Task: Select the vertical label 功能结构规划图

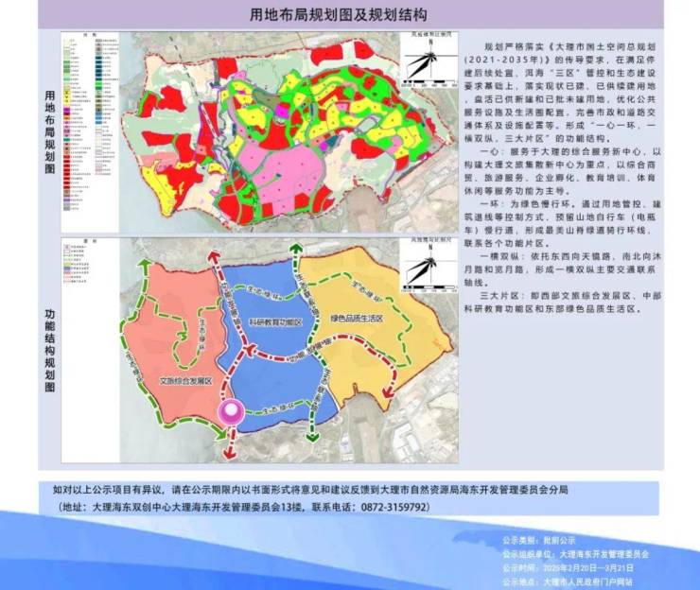Action: coord(49,351)
